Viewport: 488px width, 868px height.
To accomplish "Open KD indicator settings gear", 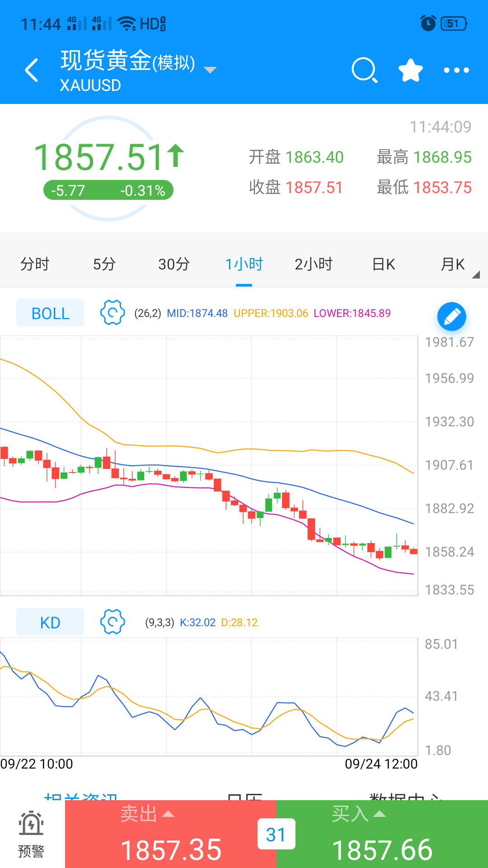I will pyautogui.click(x=112, y=622).
